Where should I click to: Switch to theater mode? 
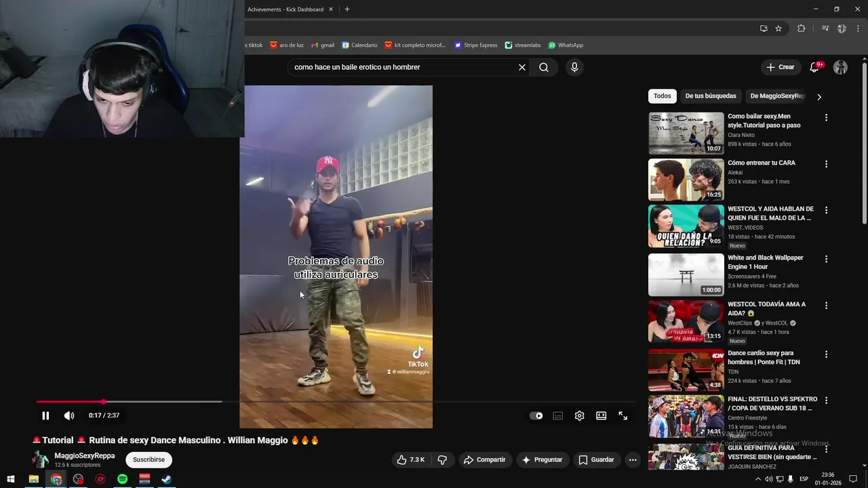coord(601,416)
